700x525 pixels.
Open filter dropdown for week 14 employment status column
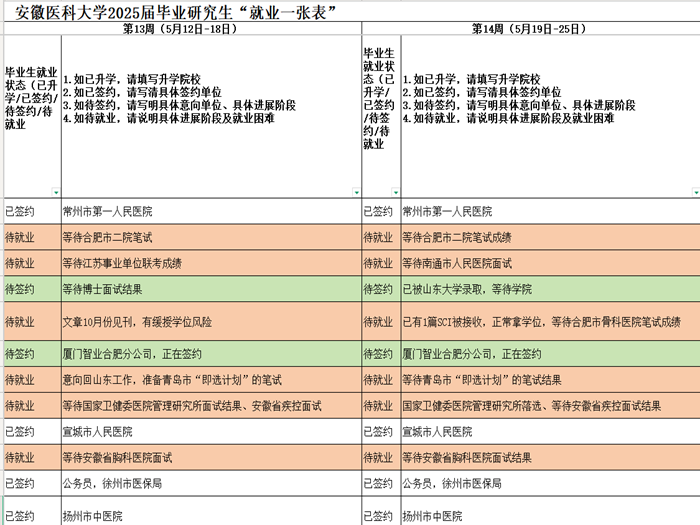coord(395,193)
